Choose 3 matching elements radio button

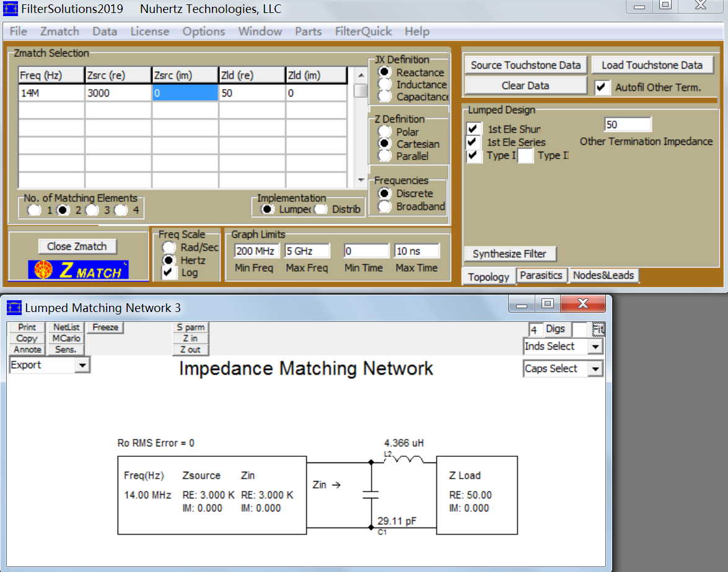tap(92, 210)
